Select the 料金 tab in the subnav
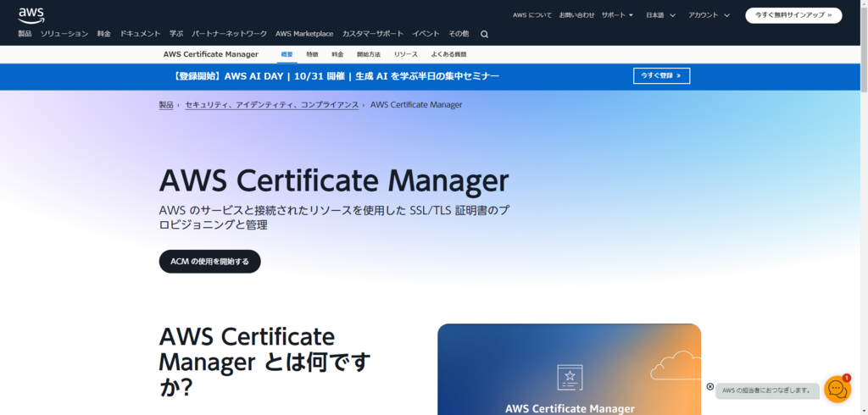The image size is (868, 415). (x=337, y=54)
